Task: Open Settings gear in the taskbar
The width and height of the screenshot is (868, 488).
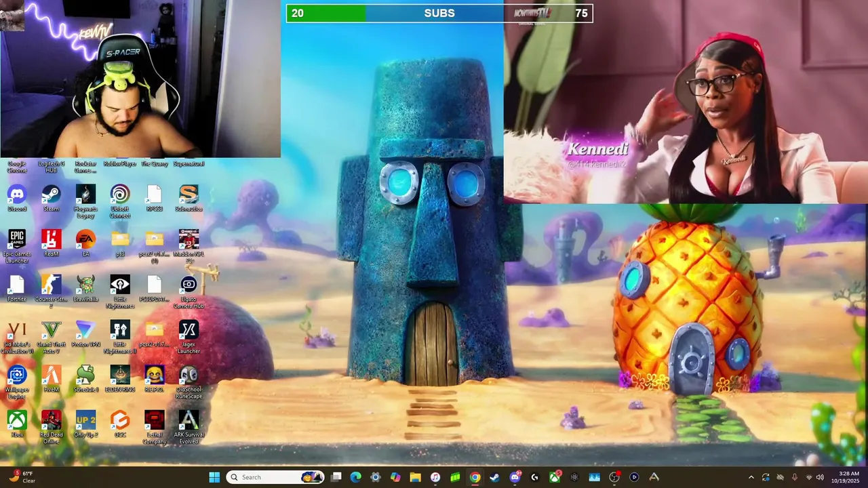Action: tap(376, 477)
